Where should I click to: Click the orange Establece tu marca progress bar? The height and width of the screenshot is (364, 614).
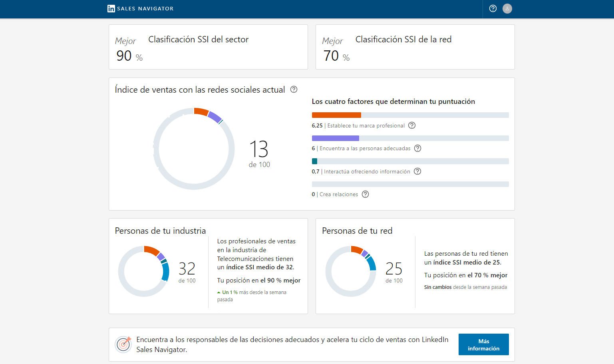pyautogui.click(x=336, y=115)
